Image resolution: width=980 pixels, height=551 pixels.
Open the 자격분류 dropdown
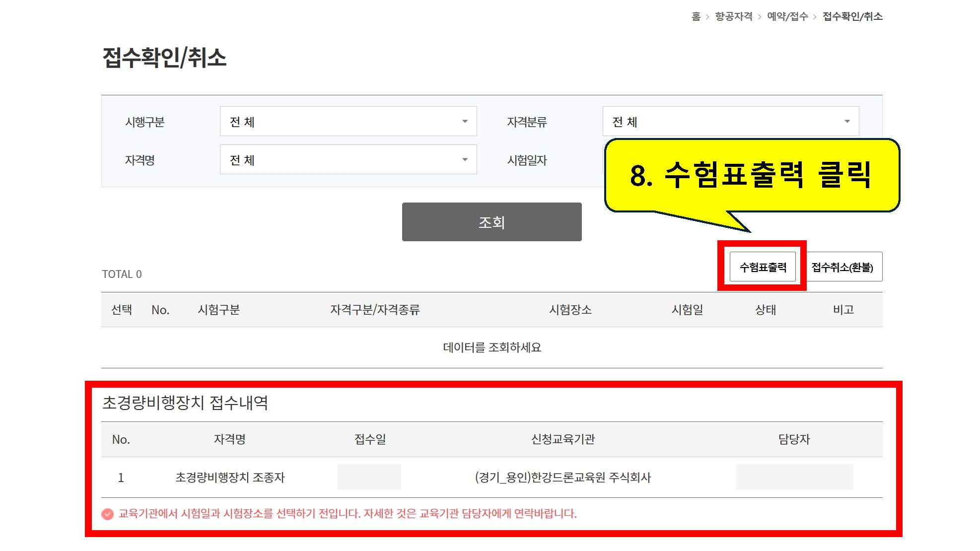click(730, 121)
